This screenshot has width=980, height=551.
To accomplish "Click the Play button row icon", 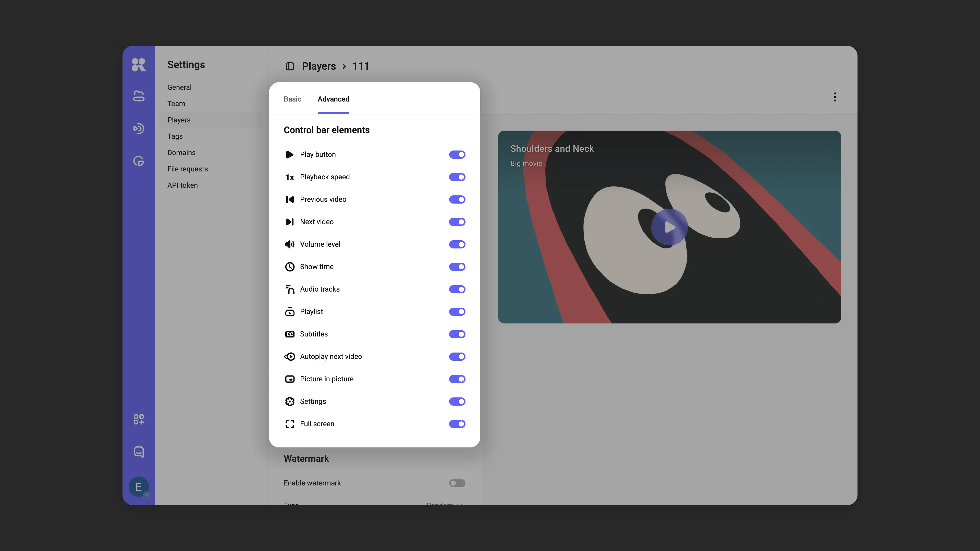I will pyautogui.click(x=289, y=154).
